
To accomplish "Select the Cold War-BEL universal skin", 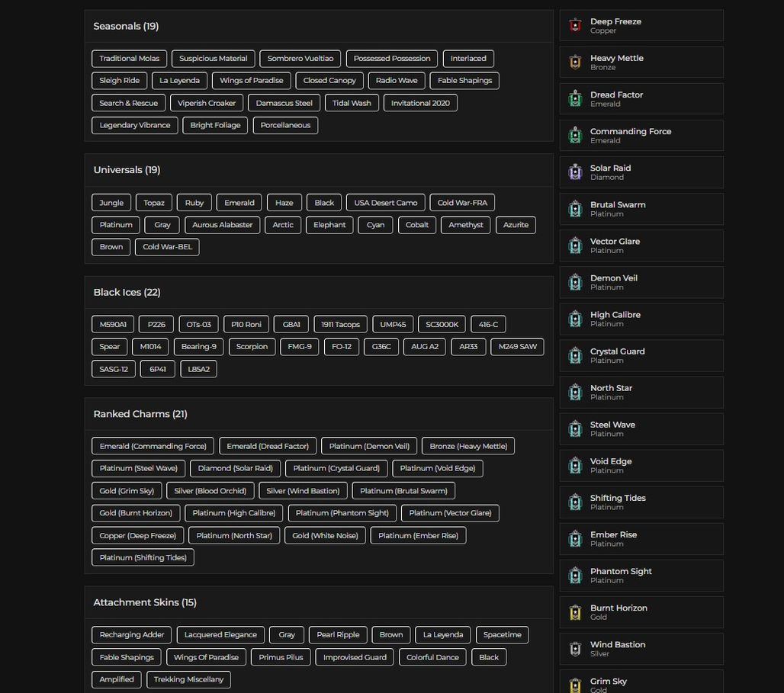I will pyautogui.click(x=167, y=246).
